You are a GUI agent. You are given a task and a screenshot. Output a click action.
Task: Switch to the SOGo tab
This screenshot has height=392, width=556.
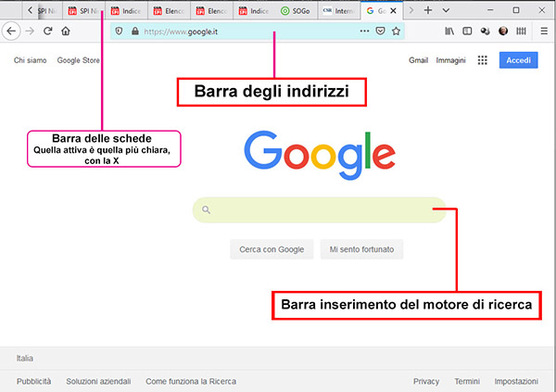[x=296, y=11]
